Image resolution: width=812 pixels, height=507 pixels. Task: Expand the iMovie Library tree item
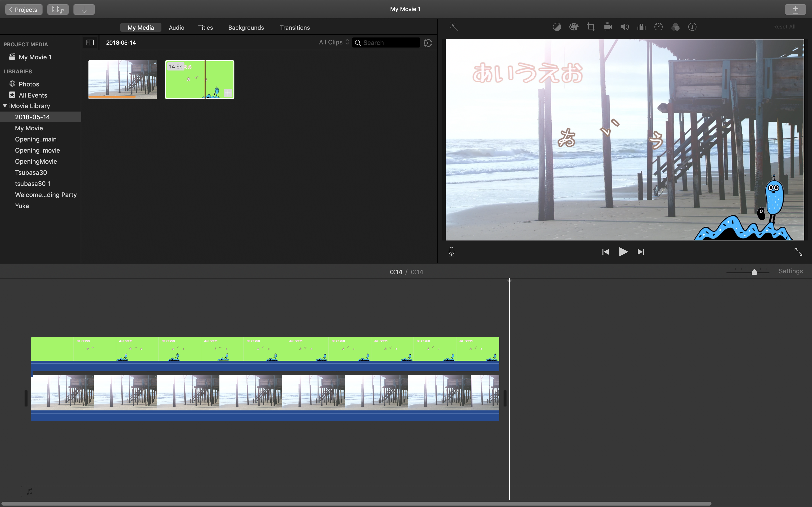tap(5, 106)
